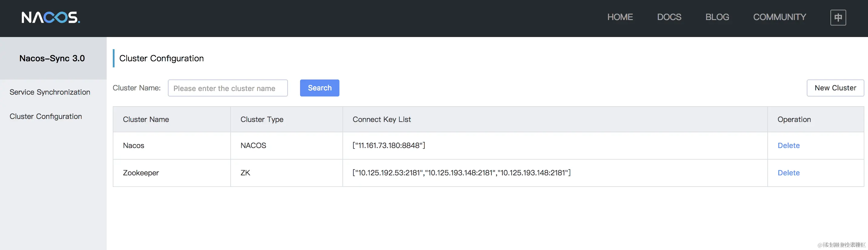Delete the Zookeeper cluster row
Image resolution: width=868 pixels, height=250 pixels.
789,173
